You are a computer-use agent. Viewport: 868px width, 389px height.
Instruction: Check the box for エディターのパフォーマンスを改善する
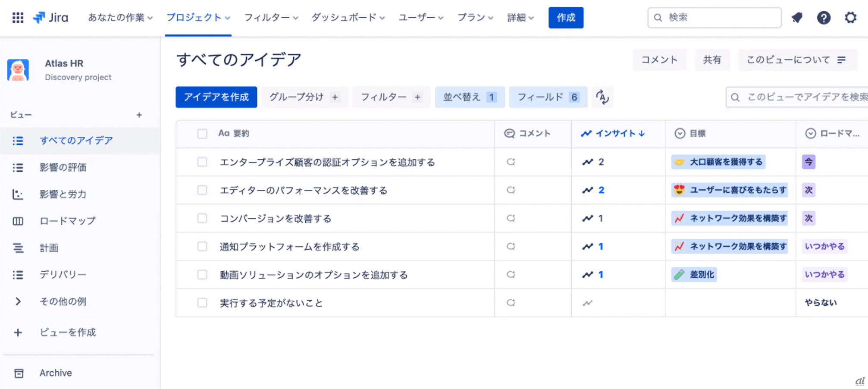(x=202, y=190)
